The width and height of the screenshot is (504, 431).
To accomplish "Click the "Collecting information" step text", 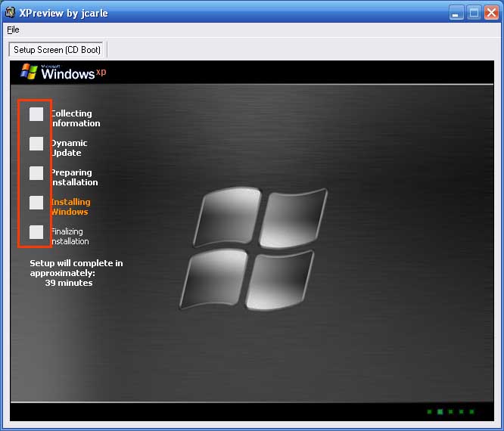I will pyautogui.click(x=76, y=118).
